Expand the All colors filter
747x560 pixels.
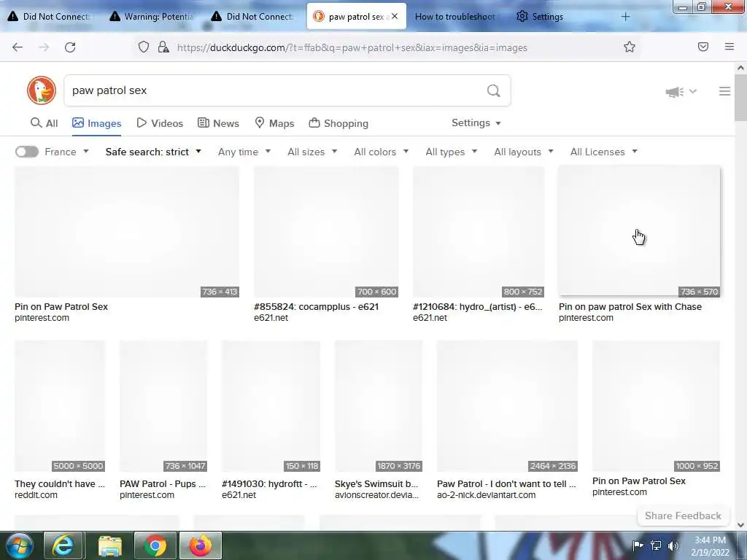click(382, 152)
